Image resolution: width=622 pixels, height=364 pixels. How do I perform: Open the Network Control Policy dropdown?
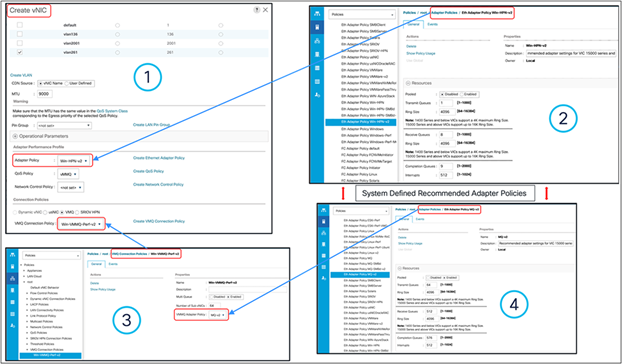click(71, 187)
